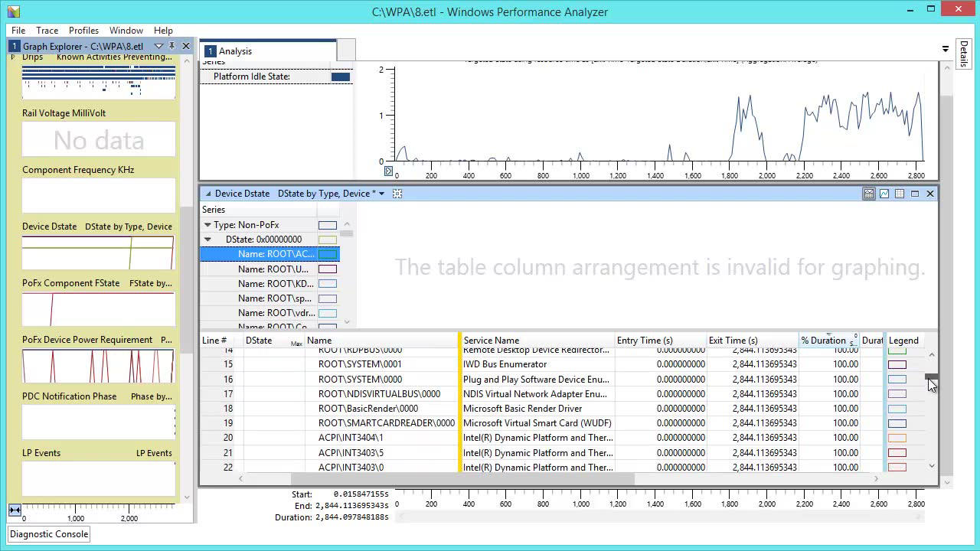Image resolution: width=980 pixels, height=551 pixels.
Task: Open Graph Explorer window position dropdown
Action: pos(158,46)
